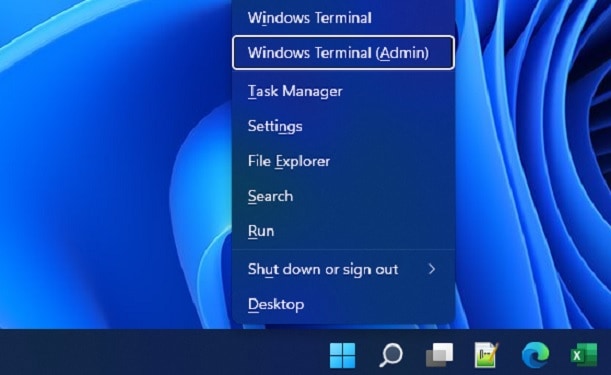Open Settings from the context menu
Screen dimensions: 611x375
pos(343,126)
